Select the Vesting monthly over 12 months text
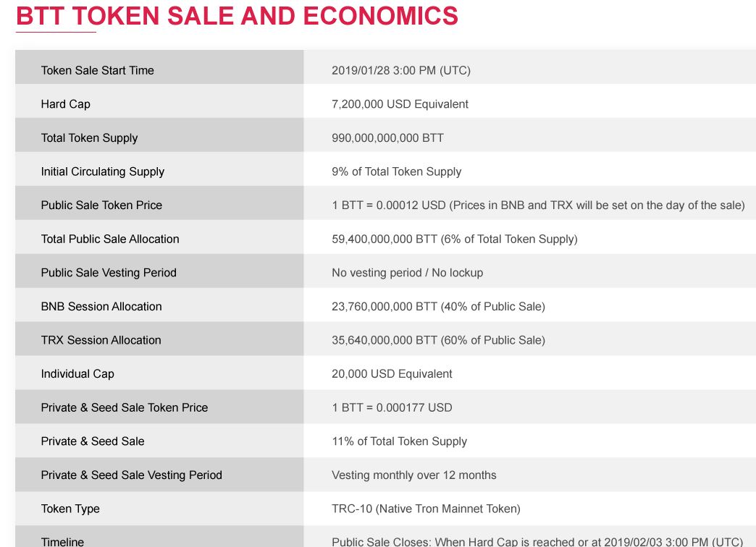The height and width of the screenshot is (547, 756). point(413,475)
